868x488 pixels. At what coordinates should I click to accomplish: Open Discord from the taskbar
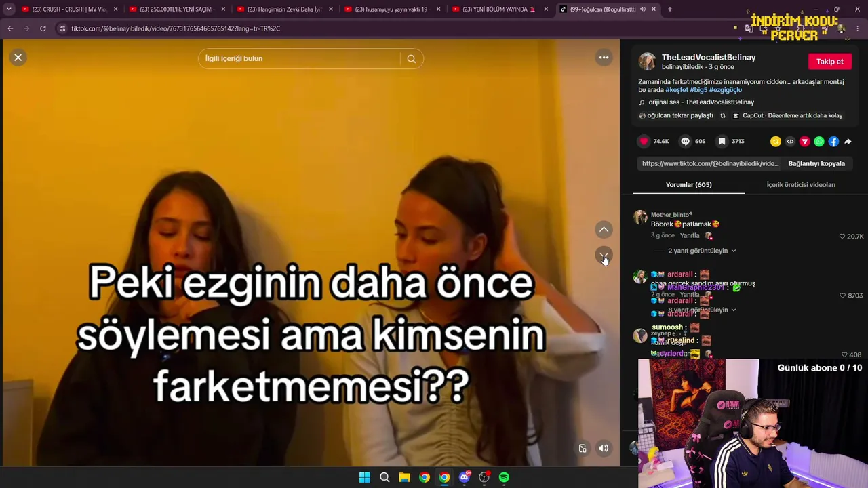click(x=465, y=477)
